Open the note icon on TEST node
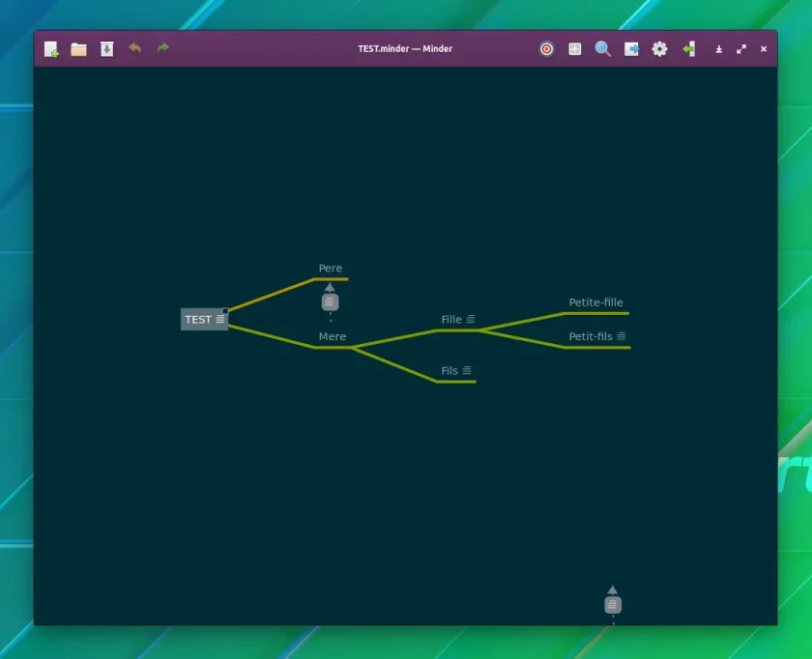Screen dimensions: 812x659 (x=220, y=319)
